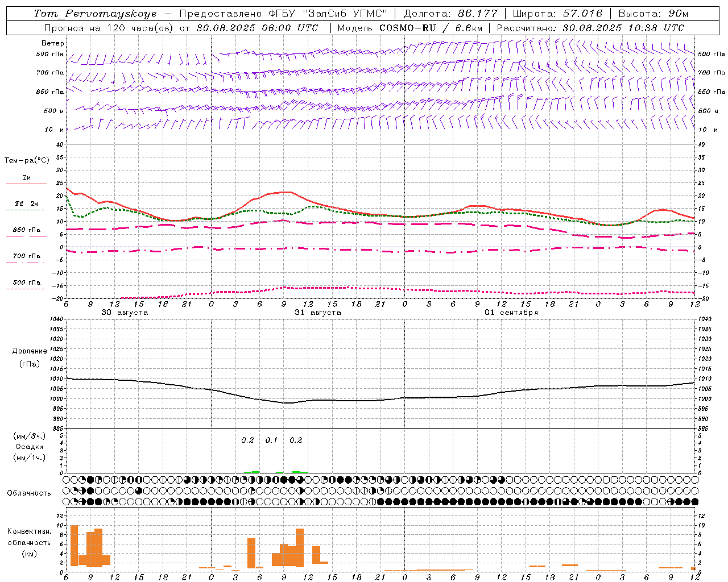
Task: Click the '30 августа' date label
Action: [x=125, y=313]
